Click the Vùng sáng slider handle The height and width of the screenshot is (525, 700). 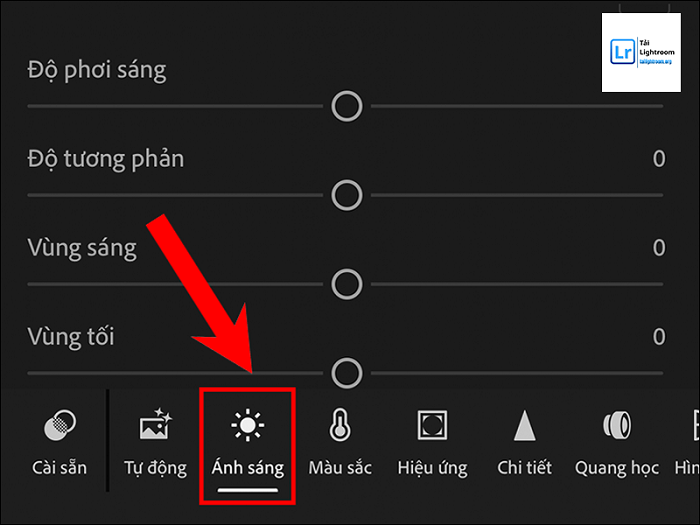[x=346, y=284]
